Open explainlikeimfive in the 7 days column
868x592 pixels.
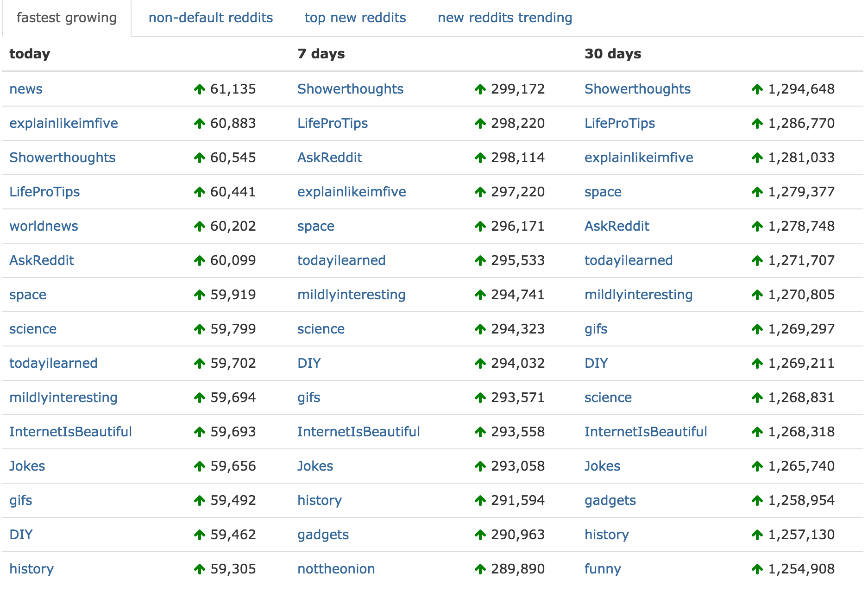[352, 192]
